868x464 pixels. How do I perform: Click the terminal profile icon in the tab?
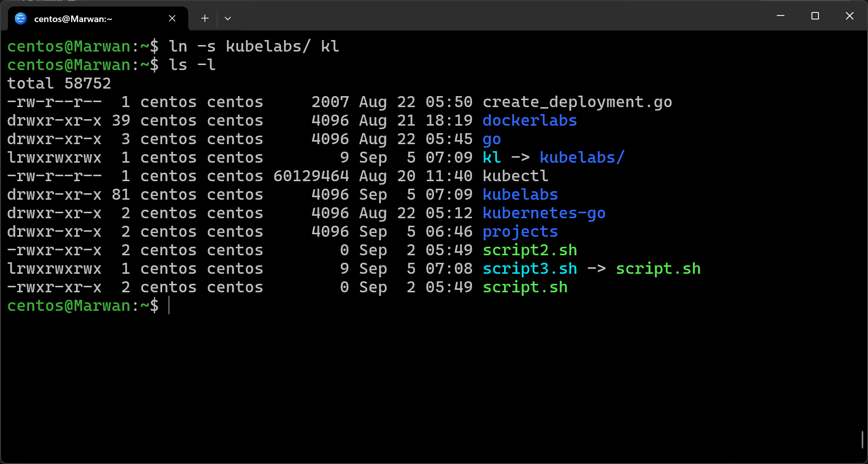[x=21, y=19]
